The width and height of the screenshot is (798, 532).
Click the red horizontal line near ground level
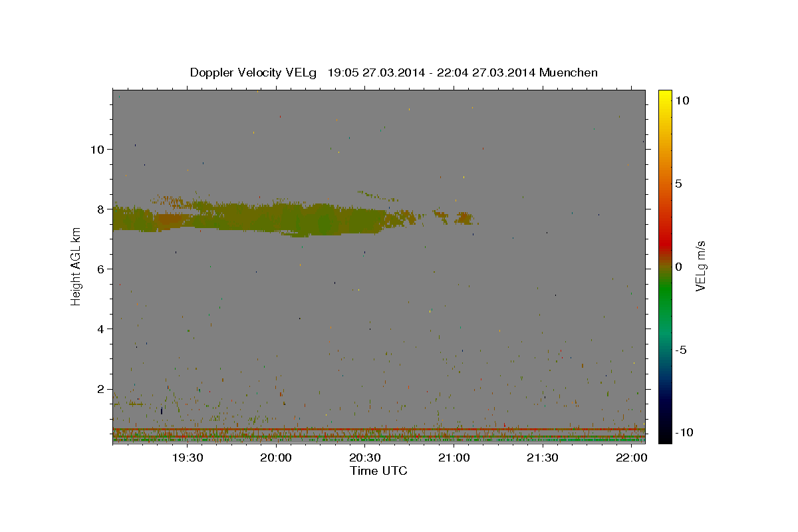coord(378,429)
